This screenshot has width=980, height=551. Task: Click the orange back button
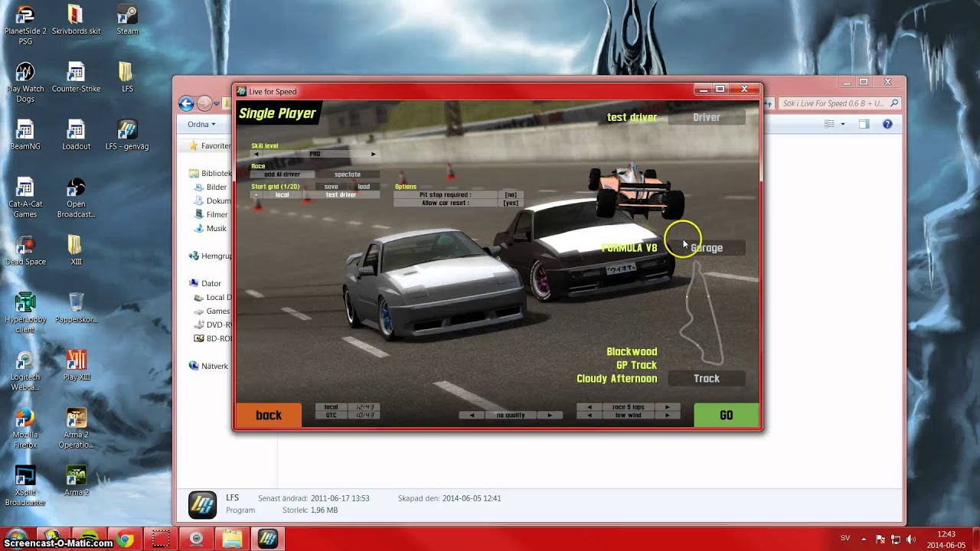(269, 415)
